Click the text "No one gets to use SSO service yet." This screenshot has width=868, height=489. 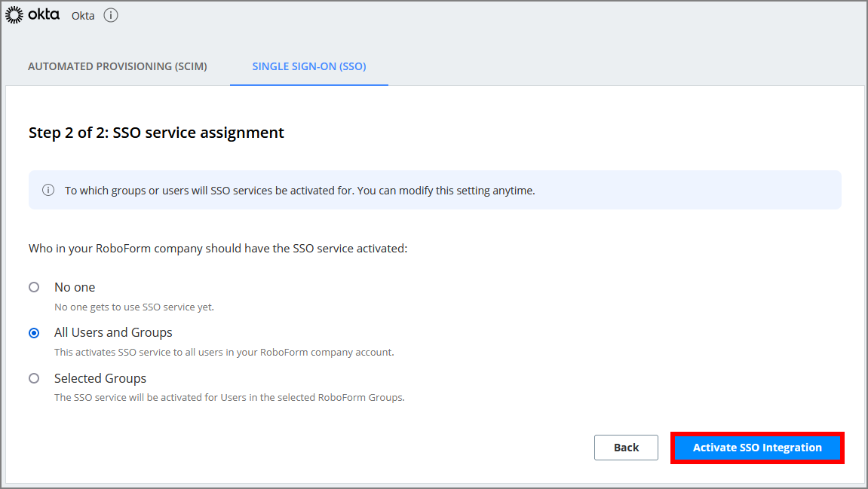click(134, 307)
